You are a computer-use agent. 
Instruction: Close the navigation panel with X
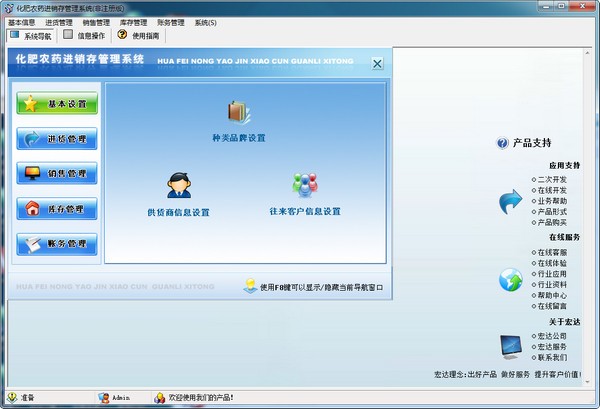[x=377, y=64]
